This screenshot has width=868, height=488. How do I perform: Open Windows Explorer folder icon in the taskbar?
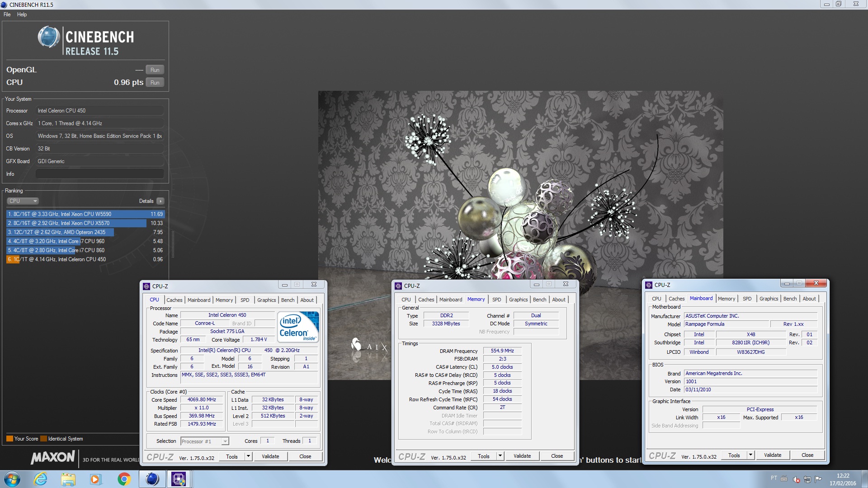[x=68, y=479]
